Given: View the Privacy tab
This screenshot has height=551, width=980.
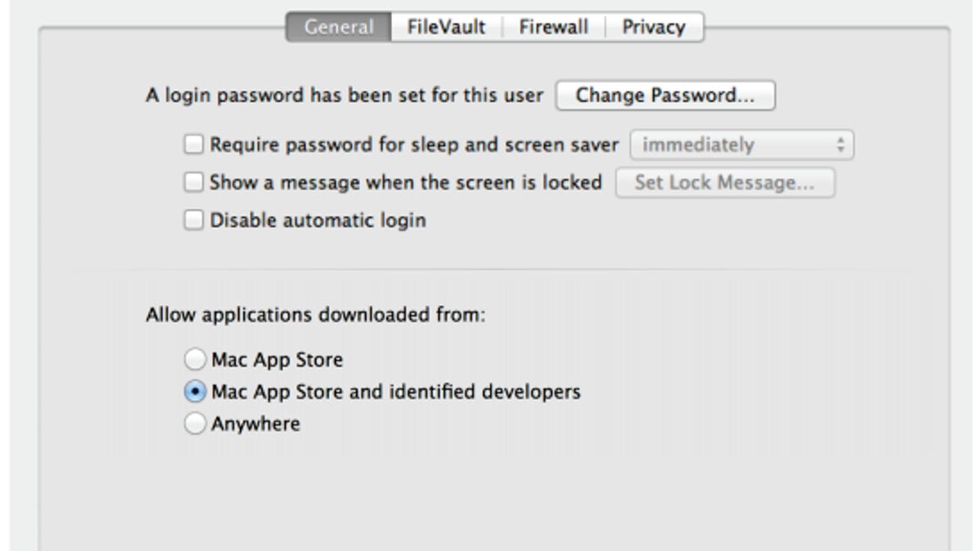Looking at the screenshot, I should pyautogui.click(x=653, y=25).
